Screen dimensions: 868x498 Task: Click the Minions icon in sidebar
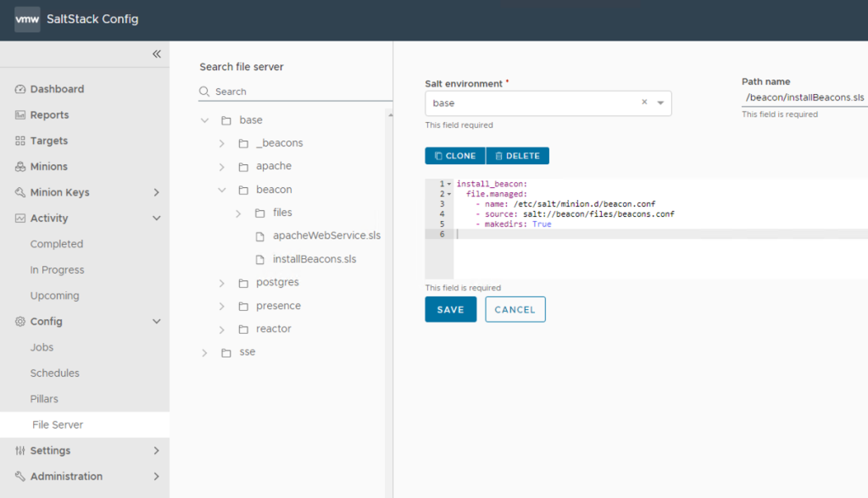(20, 167)
